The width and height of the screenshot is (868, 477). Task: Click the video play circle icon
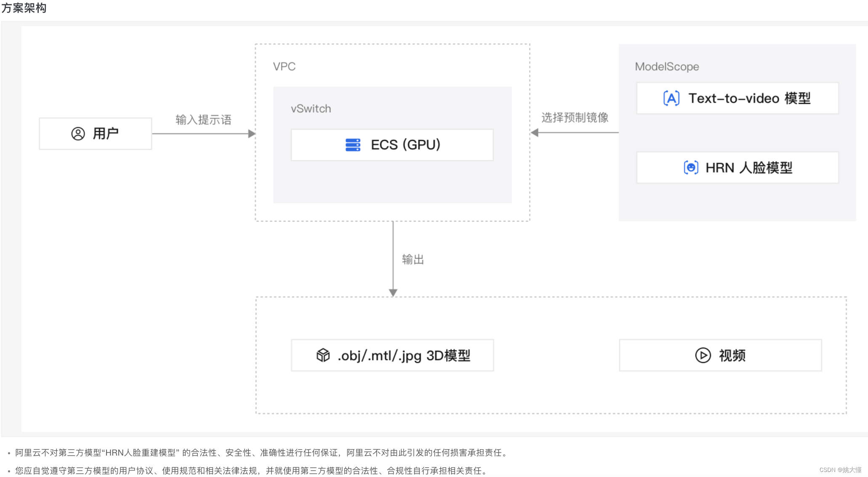tap(703, 355)
